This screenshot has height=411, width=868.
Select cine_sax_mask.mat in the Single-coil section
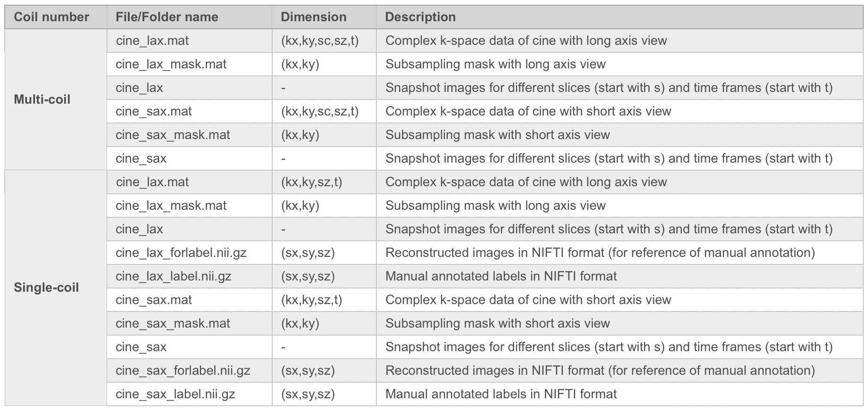pos(173,323)
